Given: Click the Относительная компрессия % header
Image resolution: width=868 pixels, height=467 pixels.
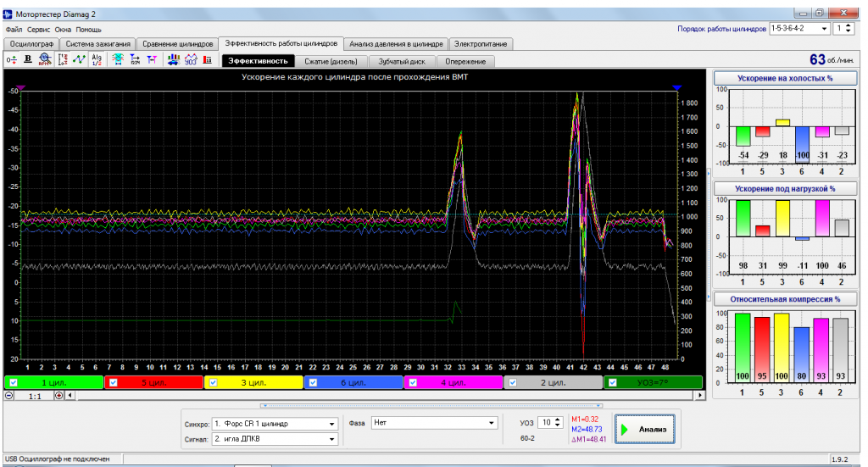Looking at the screenshot, I should pyautogui.click(x=785, y=299).
